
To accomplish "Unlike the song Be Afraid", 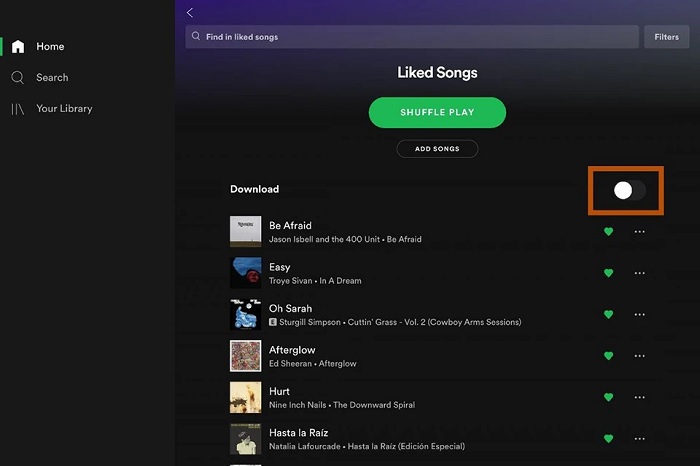I will [x=608, y=232].
